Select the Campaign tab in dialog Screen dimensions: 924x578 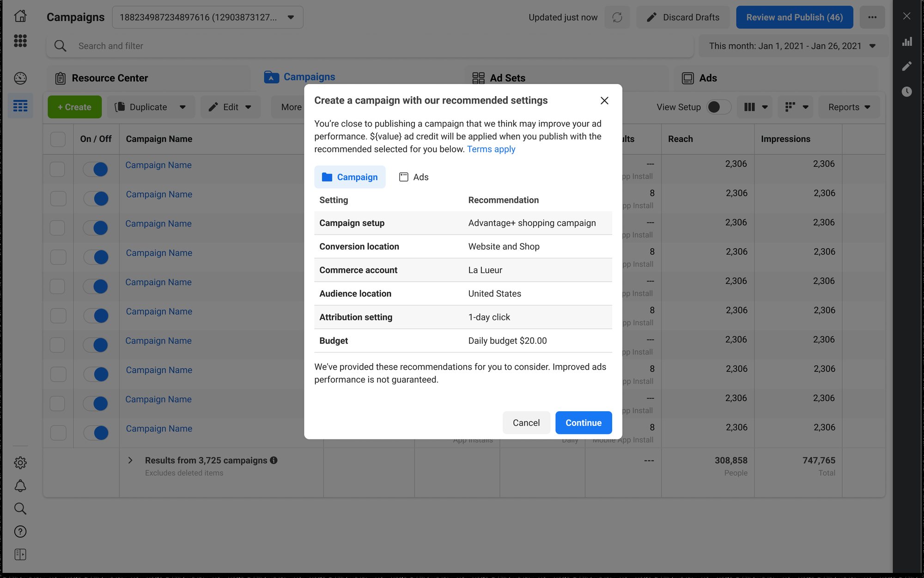coord(350,177)
